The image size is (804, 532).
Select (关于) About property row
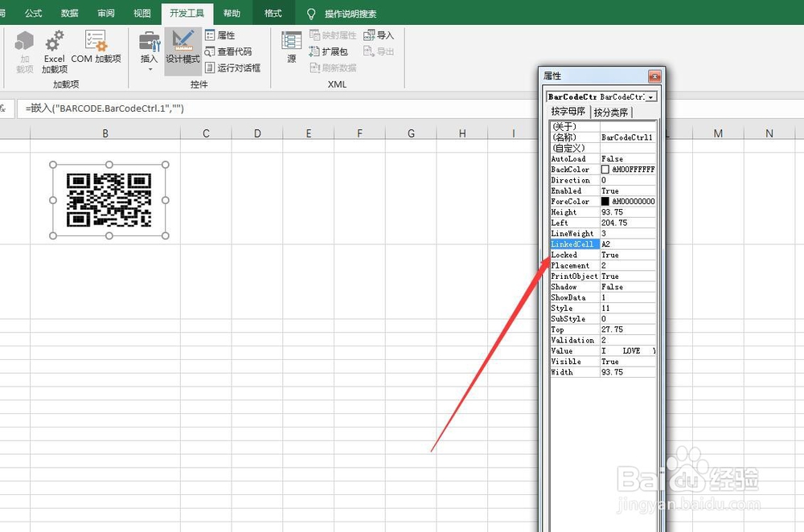[x=603, y=127]
